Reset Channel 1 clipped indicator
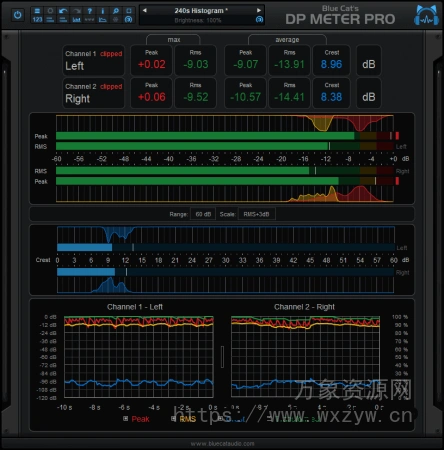 (x=111, y=54)
